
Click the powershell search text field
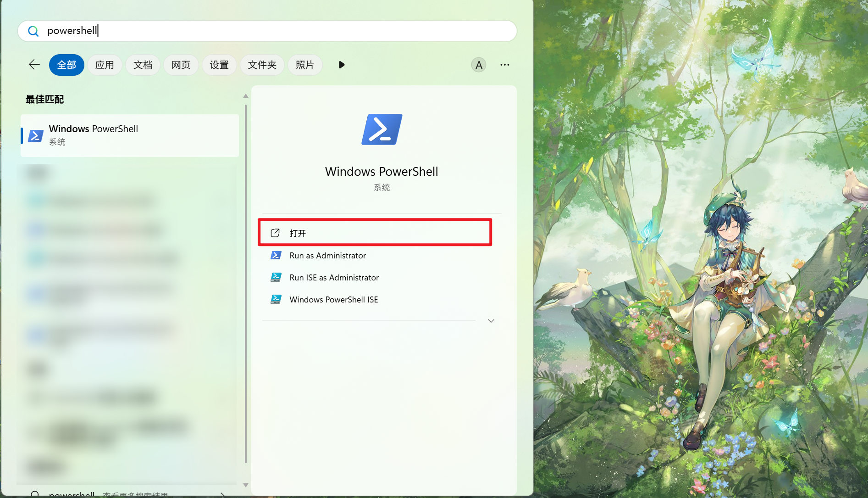pos(267,31)
